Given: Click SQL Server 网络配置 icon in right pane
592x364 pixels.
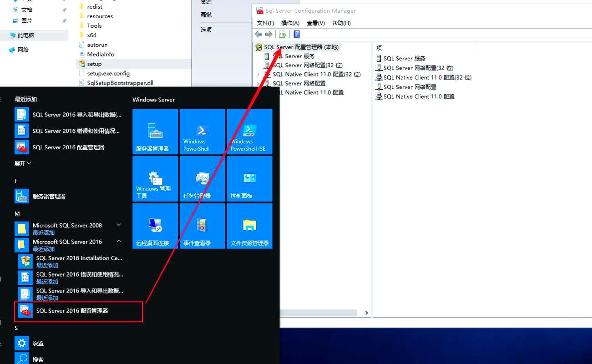Looking at the screenshot, I should coord(379,87).
